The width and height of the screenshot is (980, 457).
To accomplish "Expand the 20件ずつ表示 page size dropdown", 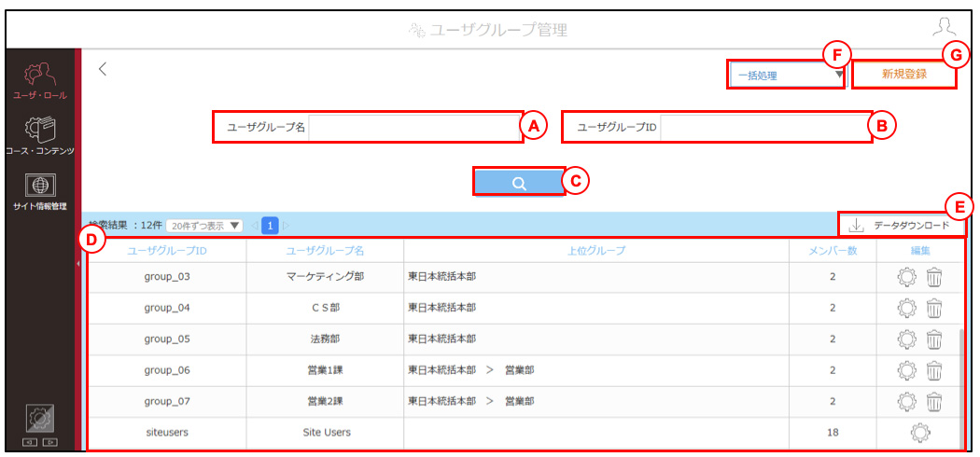I will [205, 226].
